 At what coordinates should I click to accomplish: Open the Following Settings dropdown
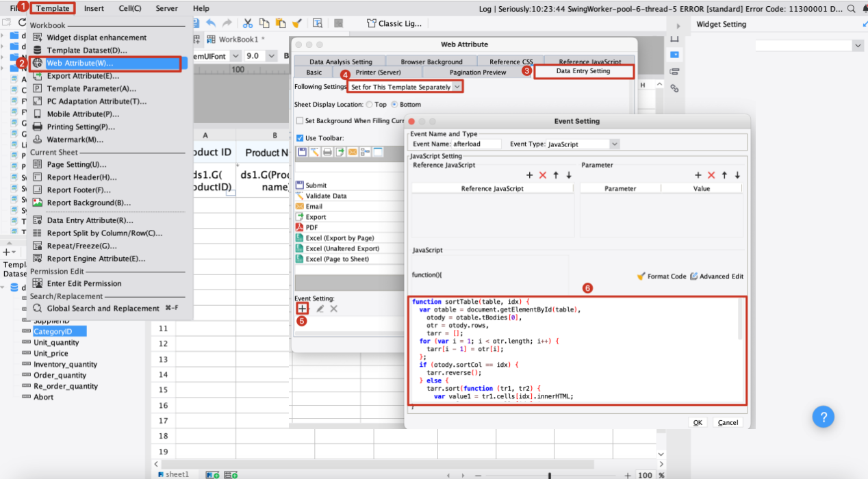457,87
